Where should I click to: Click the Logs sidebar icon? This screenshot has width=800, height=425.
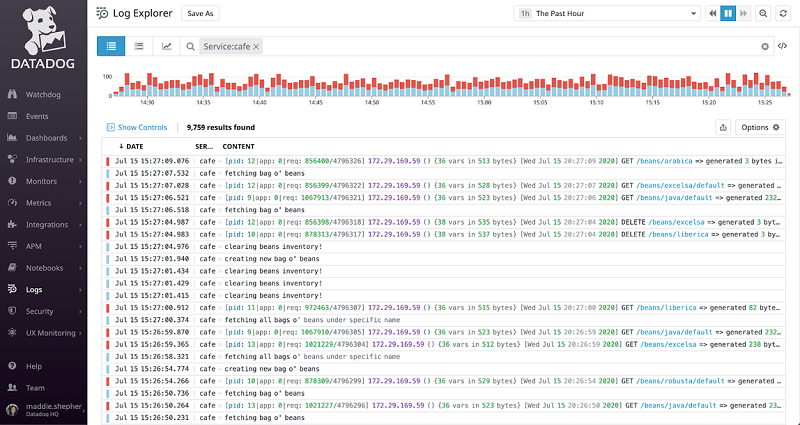point(12,289)
